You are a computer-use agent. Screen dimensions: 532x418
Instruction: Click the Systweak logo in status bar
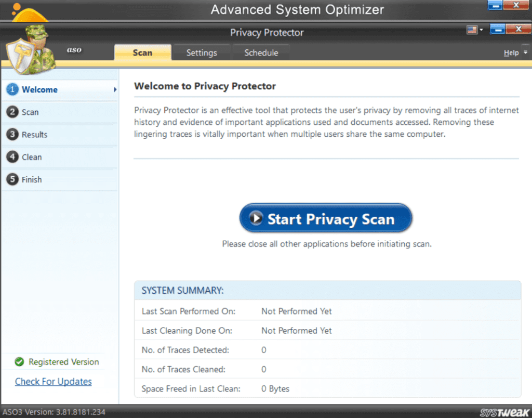(x=504, y=412)
